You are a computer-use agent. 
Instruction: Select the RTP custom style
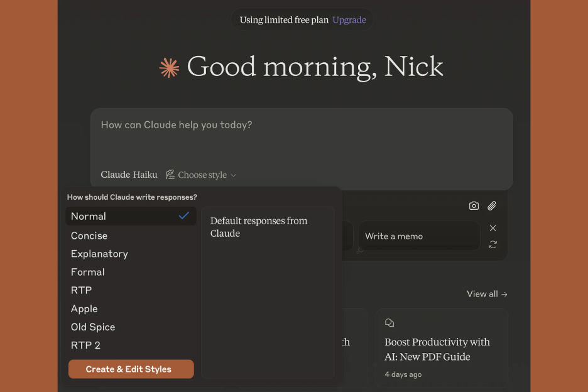[131, 290]
